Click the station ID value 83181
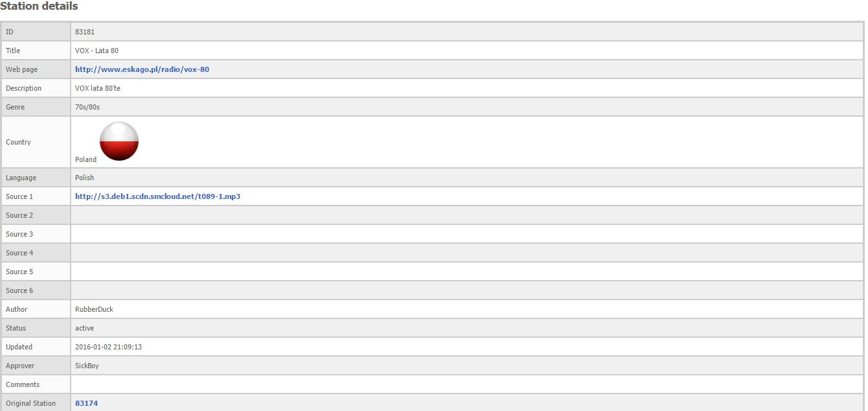Viewport: 868px width, 411px height. 85,32
